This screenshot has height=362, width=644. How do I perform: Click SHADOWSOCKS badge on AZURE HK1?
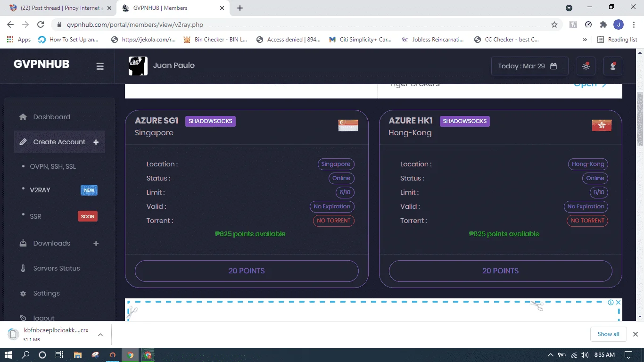tap(465, 121)
